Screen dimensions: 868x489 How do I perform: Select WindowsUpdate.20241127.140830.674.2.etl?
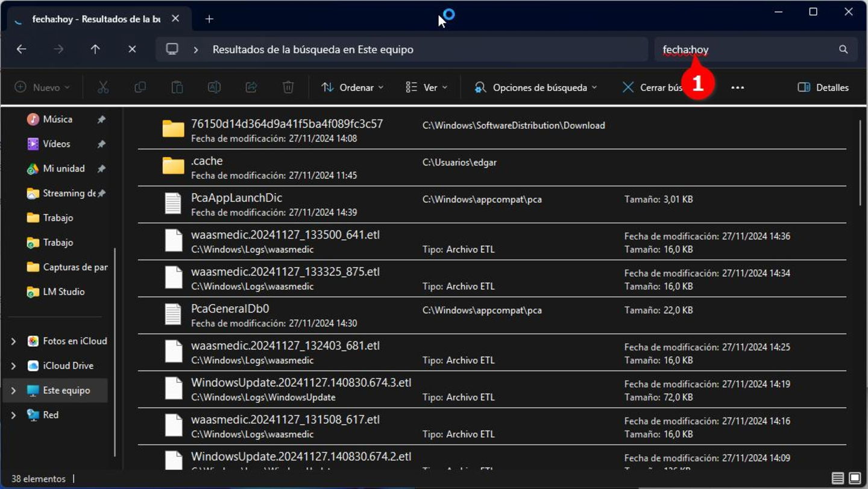pyautogui.click(x=492, y=458)
